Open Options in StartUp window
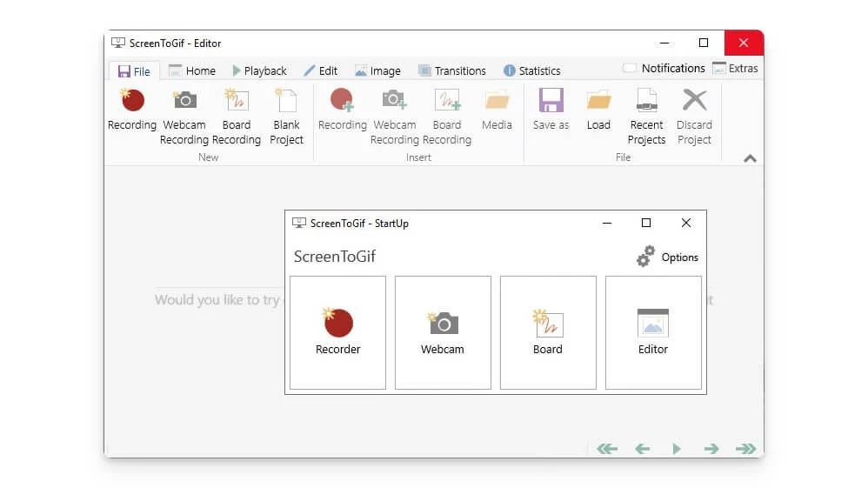 [668, 257]
